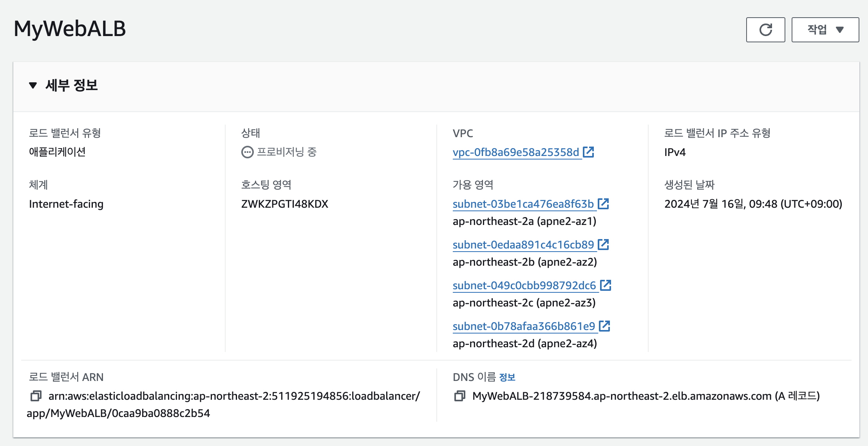Viewport: 868px width, 446px height.
Task: Open subnet-0edaa891c4c16cb89 link
Action: coord(523,245)
